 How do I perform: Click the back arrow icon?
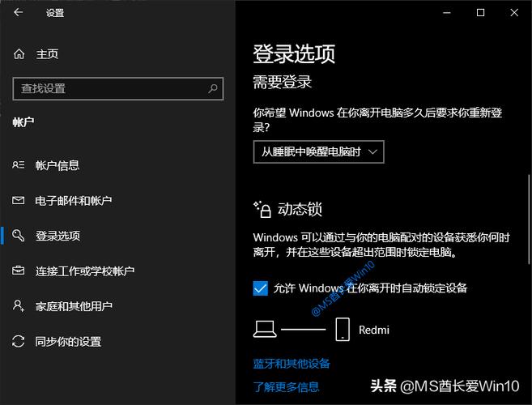[x=19, y=13]
